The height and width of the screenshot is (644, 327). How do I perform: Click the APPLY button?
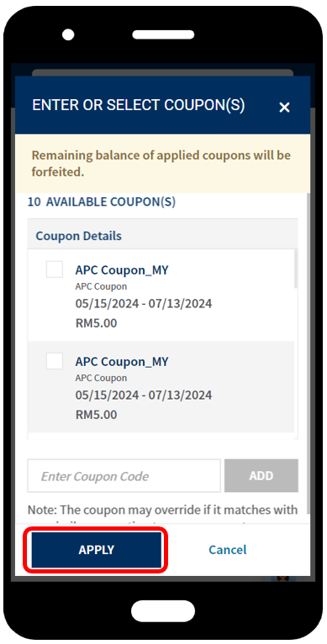coord(96,550)
